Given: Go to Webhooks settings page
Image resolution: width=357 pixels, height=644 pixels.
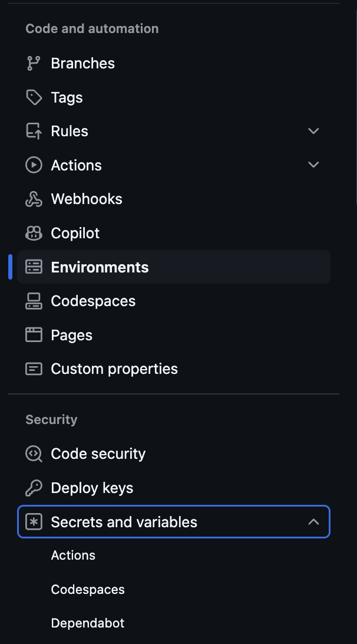Looking at the screenshot, I should pos(87,199).
